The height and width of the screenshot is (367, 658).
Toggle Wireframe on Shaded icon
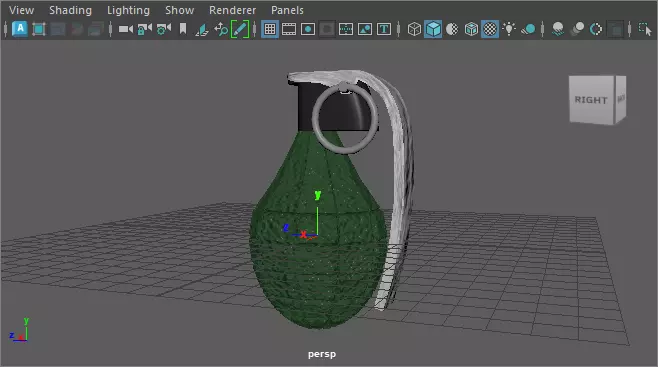tap(471, 29)
